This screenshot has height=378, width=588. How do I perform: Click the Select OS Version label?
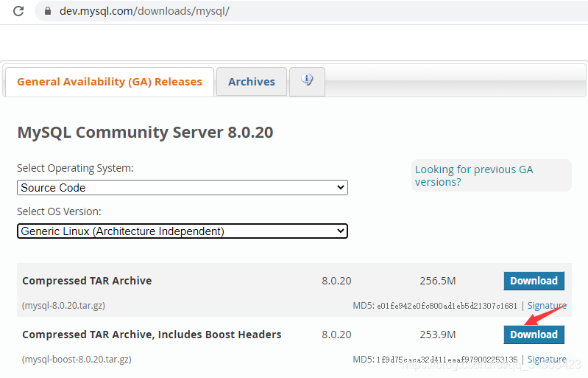click(60, 211)
